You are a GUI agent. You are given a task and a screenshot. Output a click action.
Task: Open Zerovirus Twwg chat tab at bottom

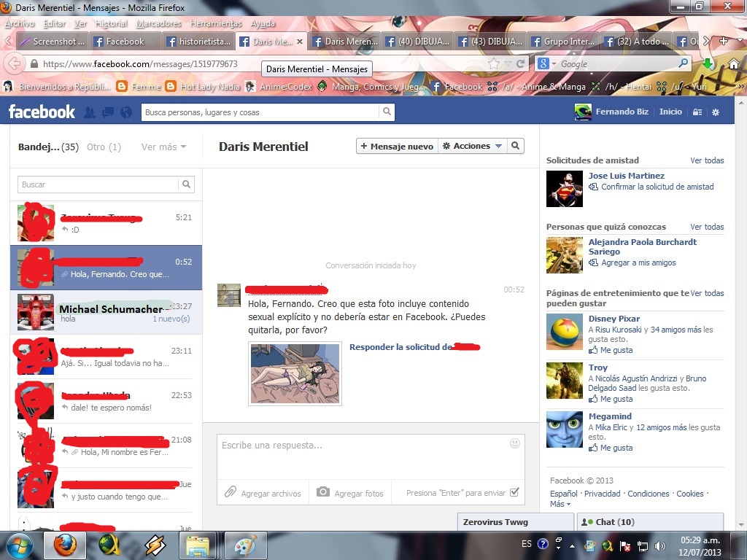pos(516,522)
